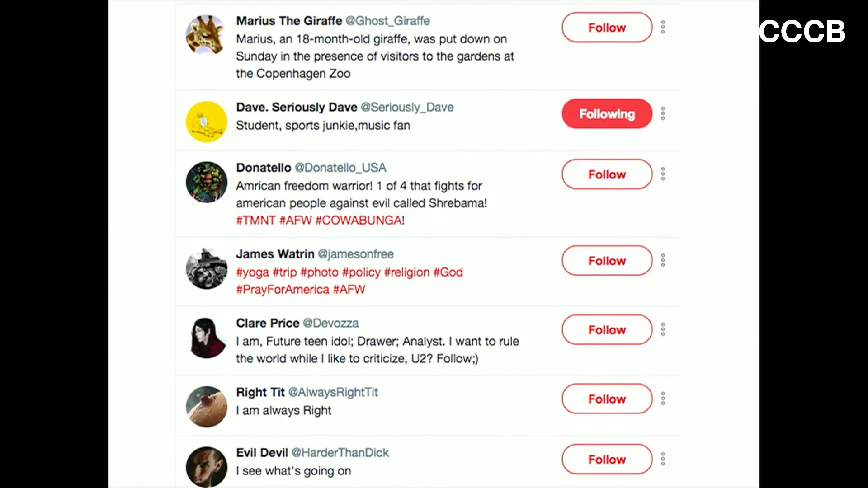Show more options for James Watrin
This screenshot has height=488, width=868.
663,260
